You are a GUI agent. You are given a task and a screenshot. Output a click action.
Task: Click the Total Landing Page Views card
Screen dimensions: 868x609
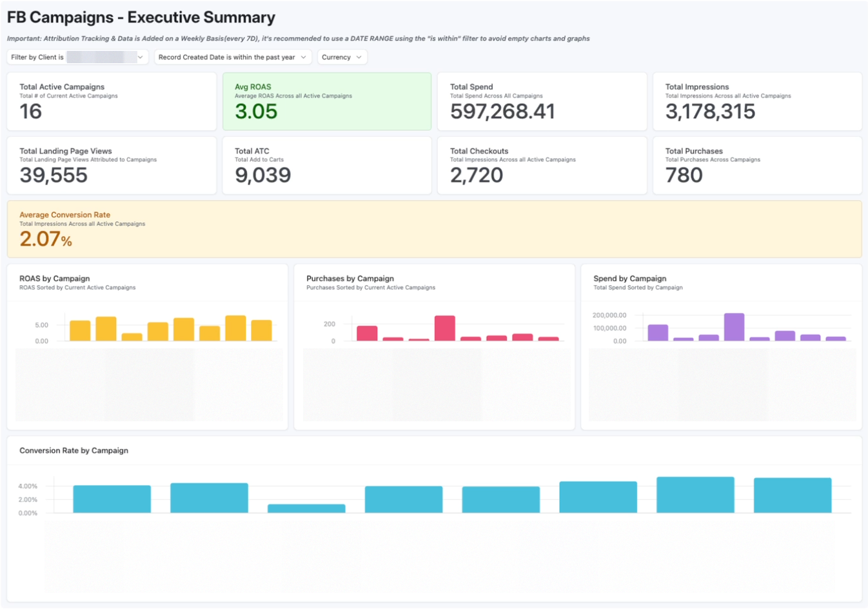pyautogui.click(x=112, y=165)
